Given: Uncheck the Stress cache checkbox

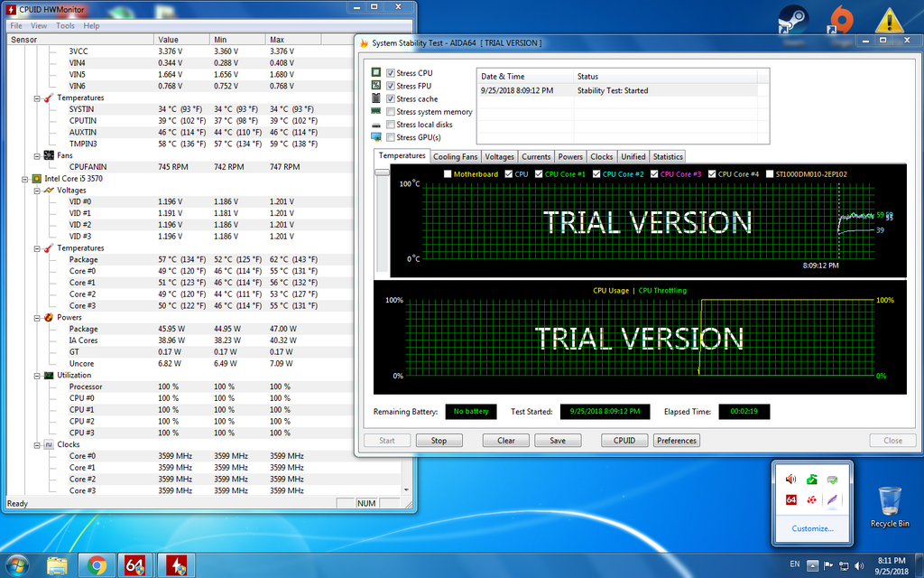Looking at the screenshot, I should point(390,99).
